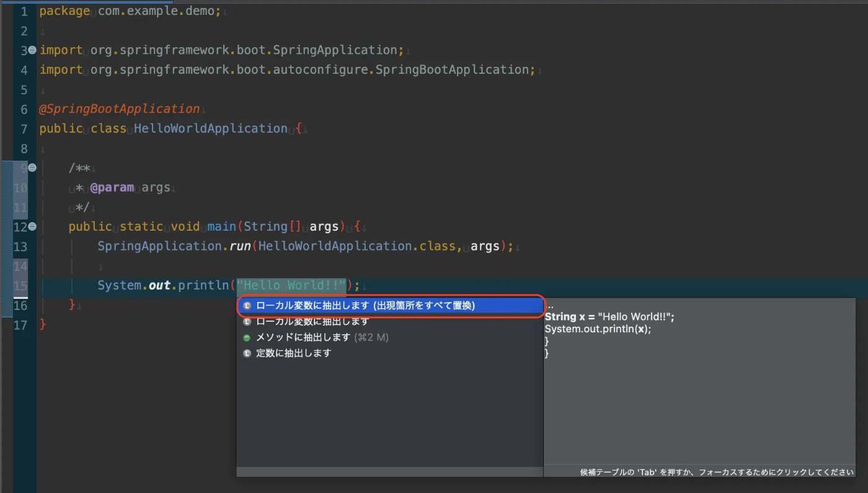Click line number 14 in the gutter
868x493 pixels.
pyautogui.click(x=20, y=266)
